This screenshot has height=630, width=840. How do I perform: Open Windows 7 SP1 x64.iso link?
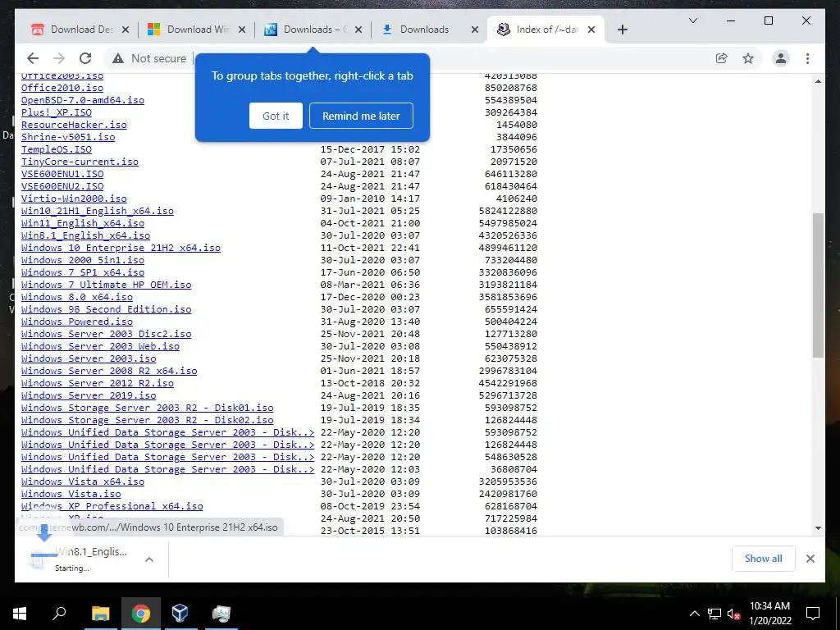point(83,272)
